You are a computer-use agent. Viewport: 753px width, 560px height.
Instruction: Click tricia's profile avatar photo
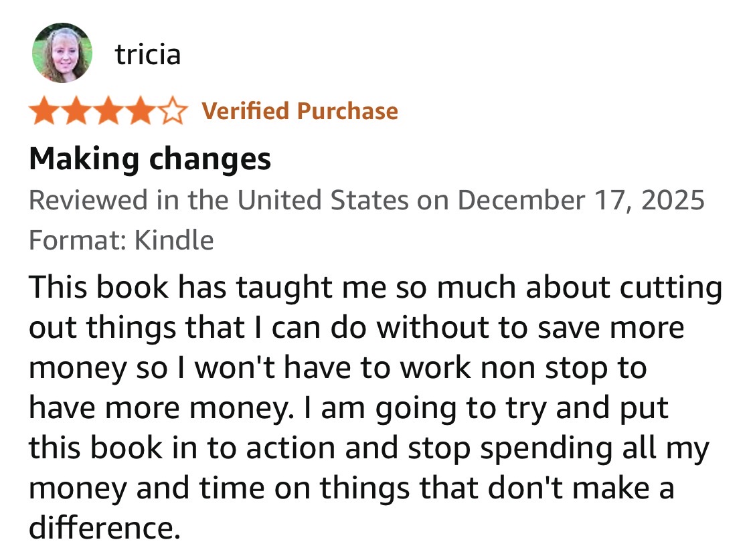pos(62,54)
